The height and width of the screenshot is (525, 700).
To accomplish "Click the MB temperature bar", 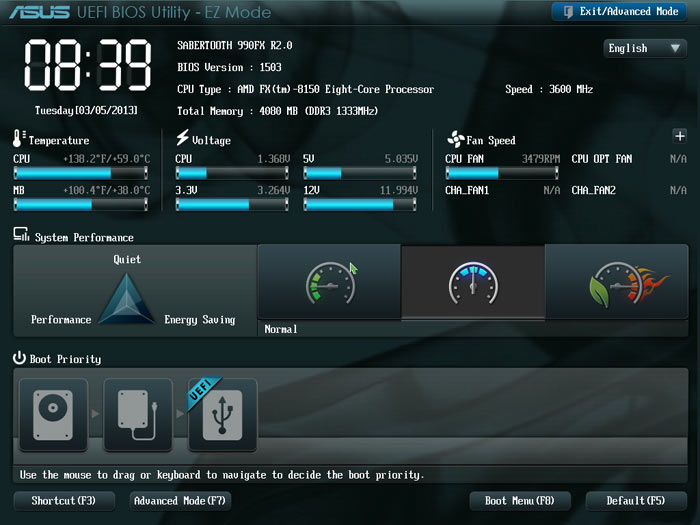I will pos(81,204).
